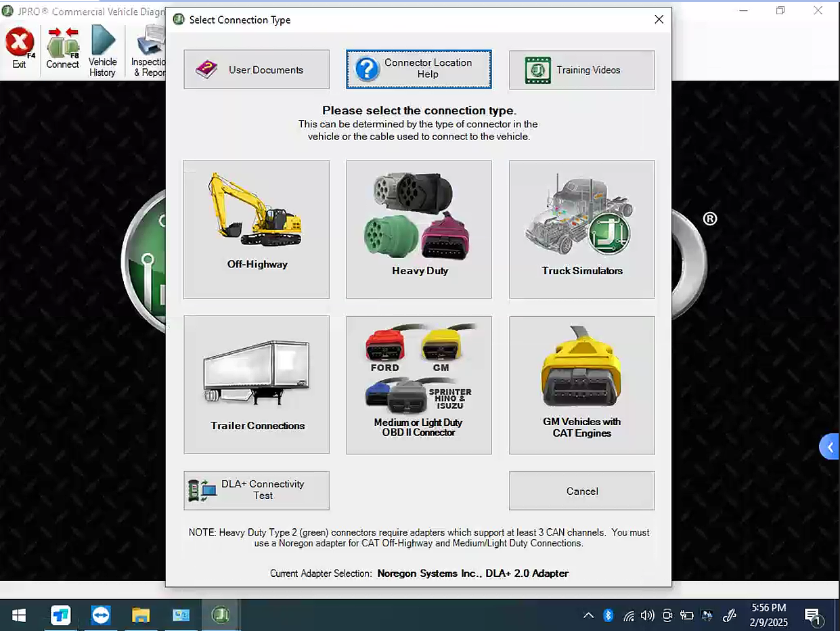Click the volume icon in the system tray
The width and height of the screenshot is (840, 631).
coord(647,615)
